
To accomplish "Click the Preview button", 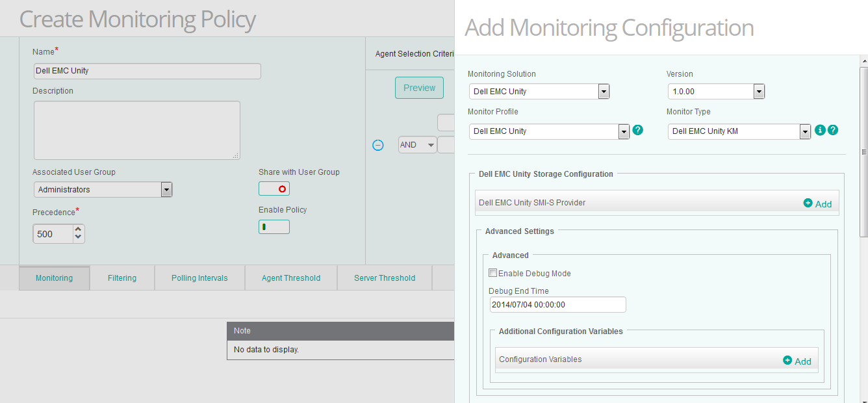I will pyautogui.click(x=419, y=87).
